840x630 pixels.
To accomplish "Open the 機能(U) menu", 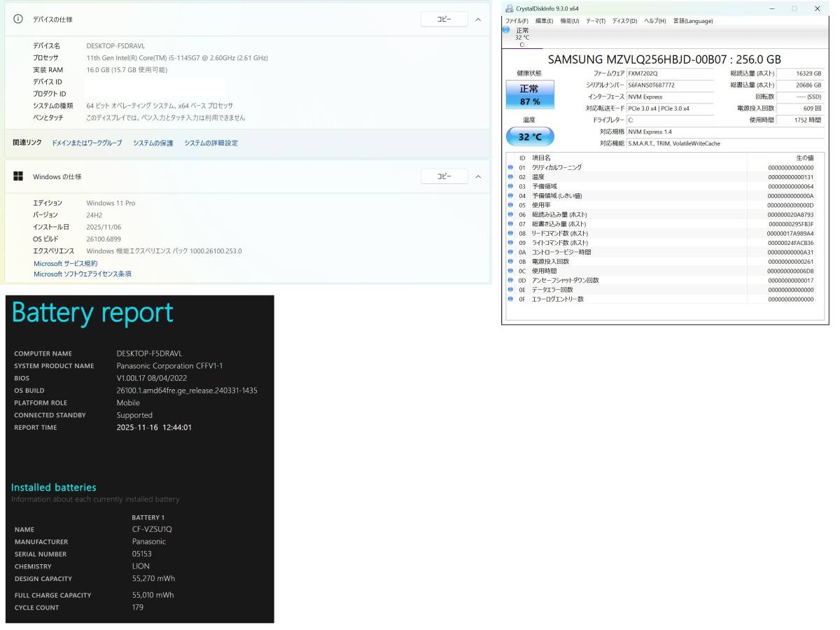I will point(569,21).
